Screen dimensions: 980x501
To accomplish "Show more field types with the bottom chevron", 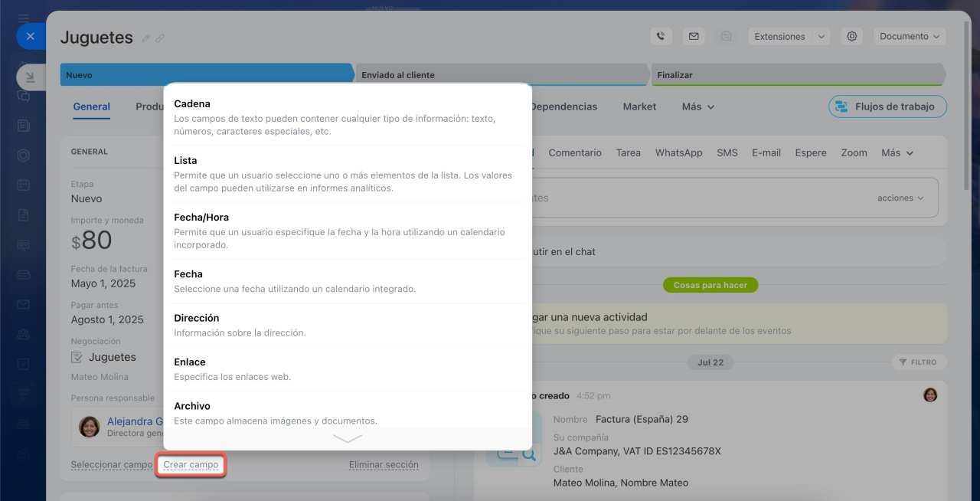I will click(x=348, y=438).
